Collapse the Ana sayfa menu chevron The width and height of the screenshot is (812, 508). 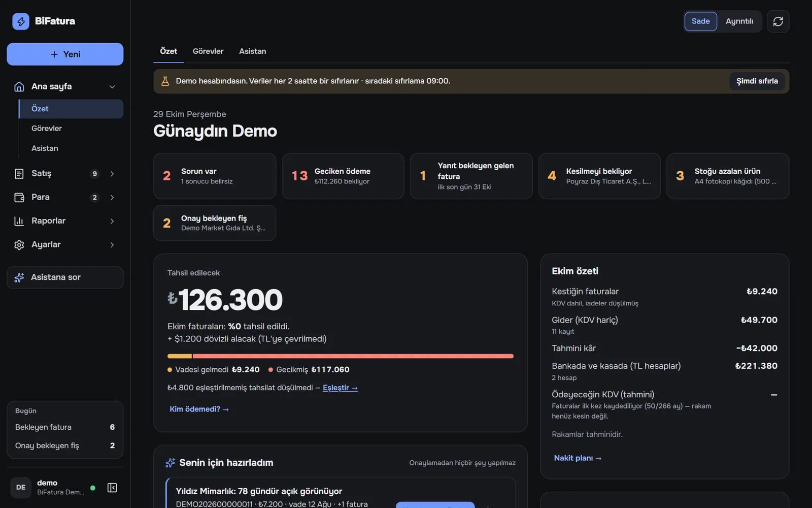112,87
